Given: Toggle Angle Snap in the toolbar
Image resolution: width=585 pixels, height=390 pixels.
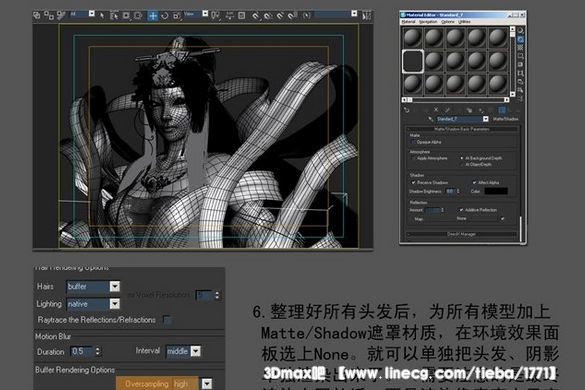Looking at the screenshot, I should click(x=268, y=16).
